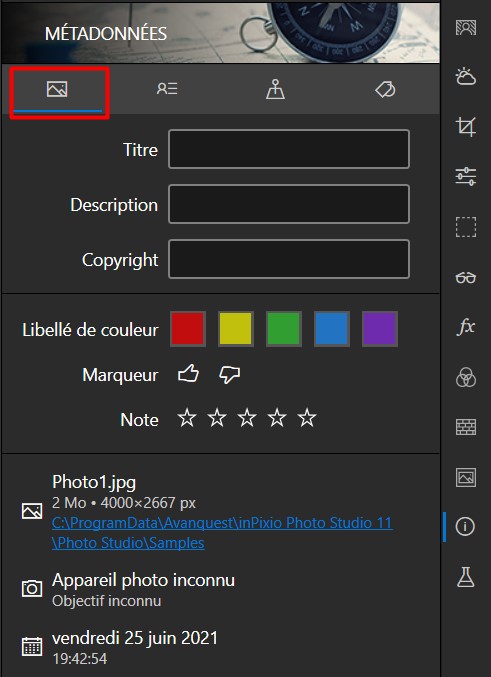Screen dimensions: 491x677
Task: Open the lab flask experimental tool
Action: pyautogui.click(x=466, y=577)
